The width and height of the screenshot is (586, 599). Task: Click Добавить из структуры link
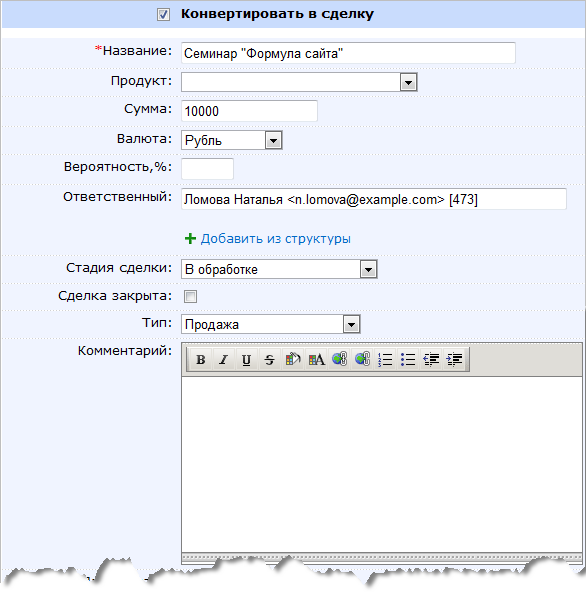[x=275, y=238]
